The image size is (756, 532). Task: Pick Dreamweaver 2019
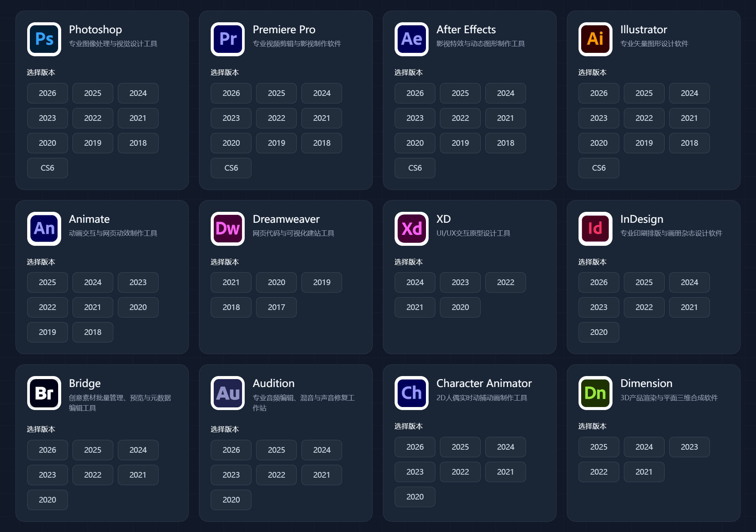322,282
